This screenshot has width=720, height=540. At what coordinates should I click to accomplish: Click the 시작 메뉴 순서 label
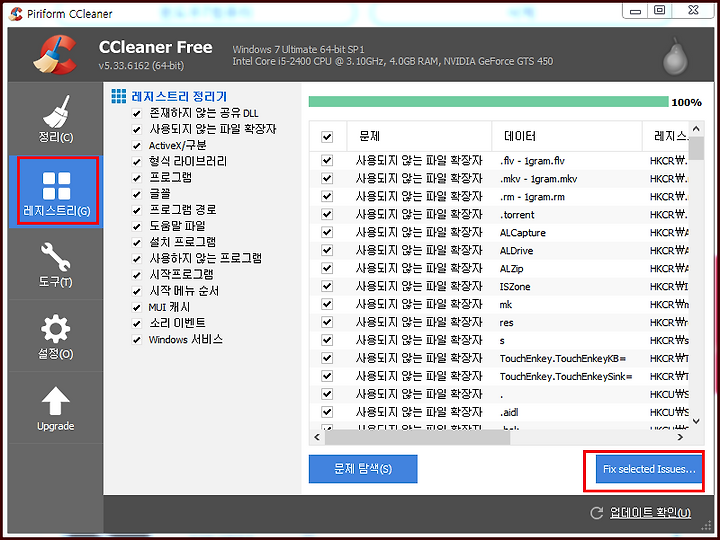(x=184, y=291)
